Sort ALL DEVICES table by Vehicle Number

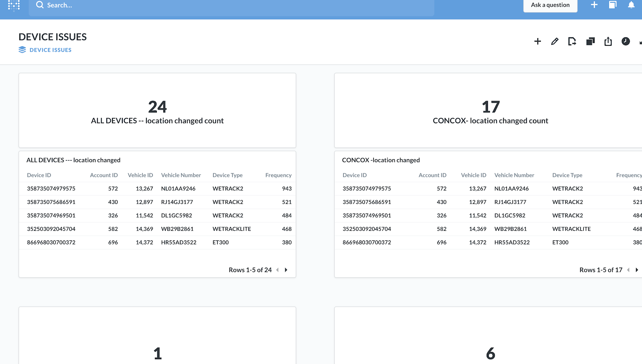coord(181,175)
